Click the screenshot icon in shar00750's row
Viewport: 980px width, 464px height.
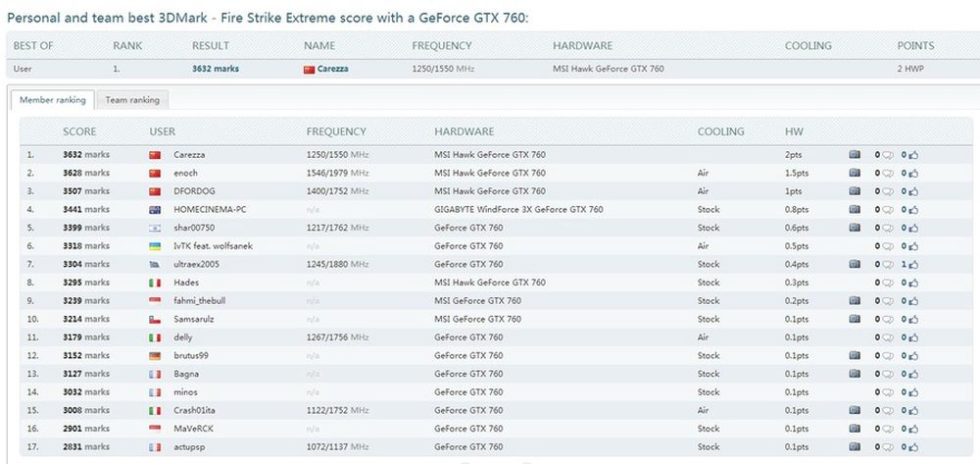[855, 228]
